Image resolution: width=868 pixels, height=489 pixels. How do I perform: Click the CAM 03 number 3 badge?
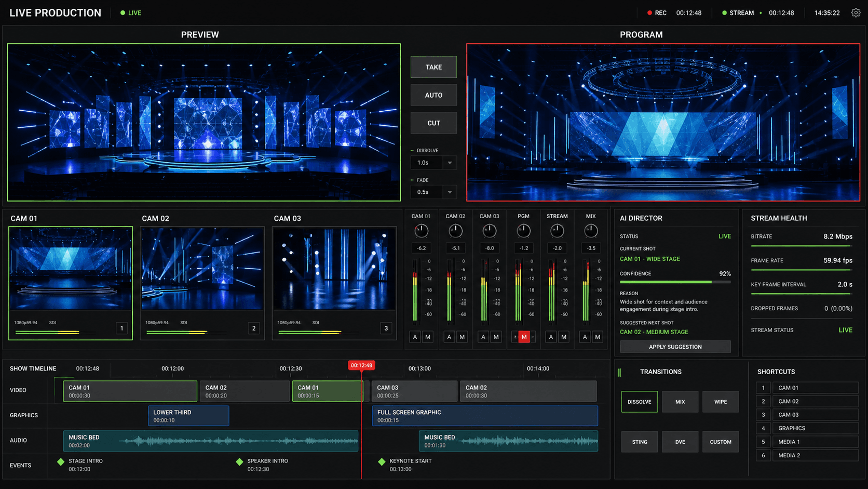coord(386,328)
